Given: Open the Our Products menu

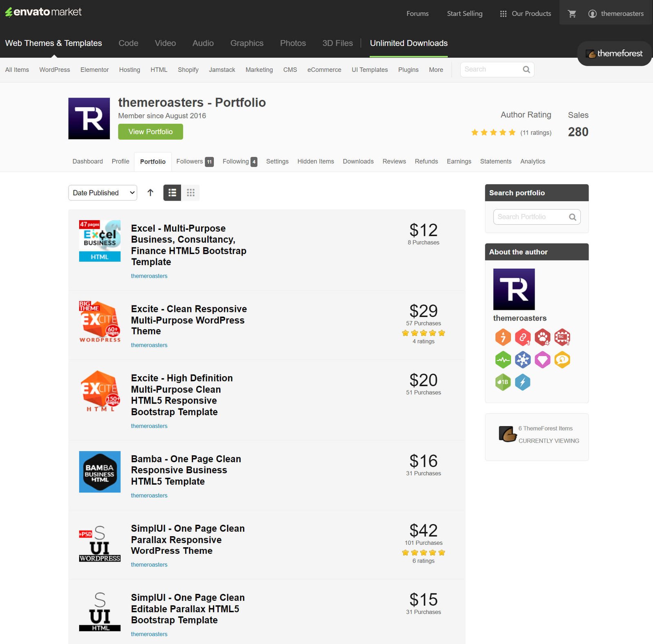Looking at the screenshot, I should [531, 13].
